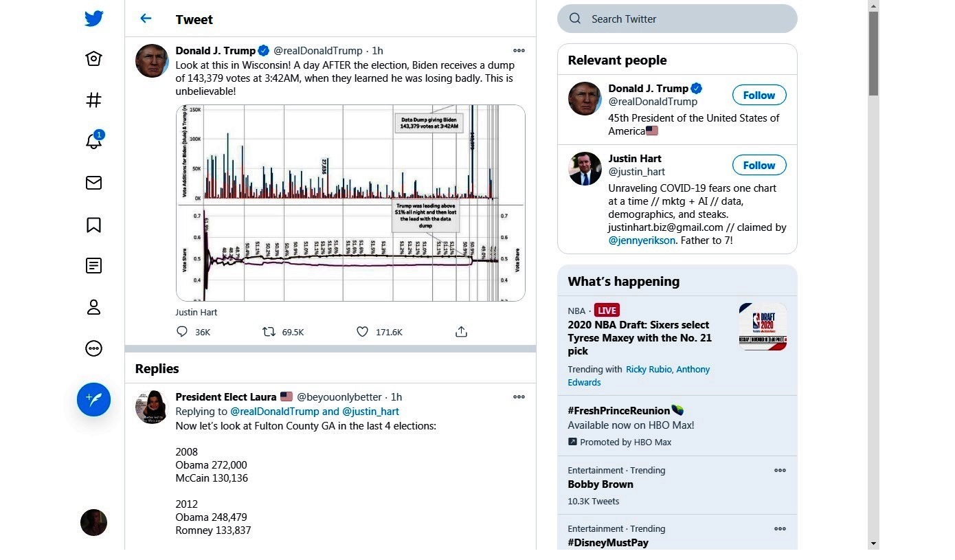Open your Bookmarks

[93, 225]
